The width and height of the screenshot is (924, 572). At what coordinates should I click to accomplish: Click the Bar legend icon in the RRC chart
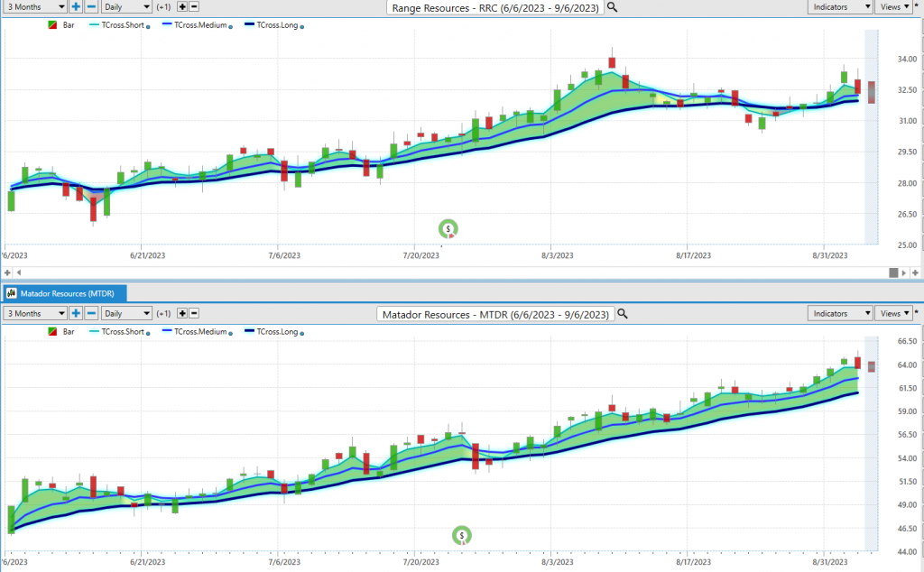(x=52, y=25)
